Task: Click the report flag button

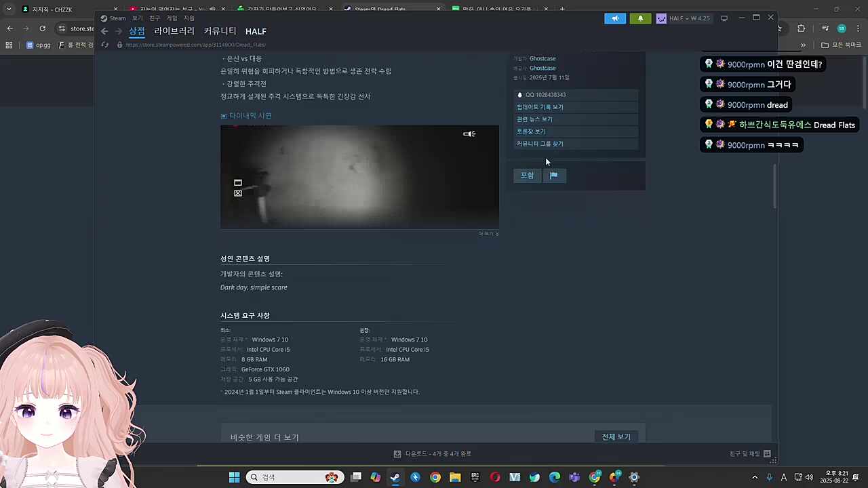Action: point(554,176)
